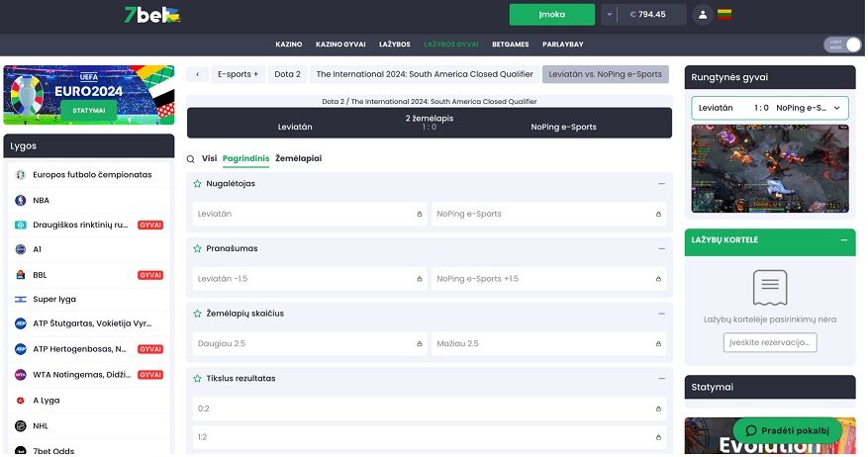Collapse the Tikslus rezultatas market section

tap(661, 379)
